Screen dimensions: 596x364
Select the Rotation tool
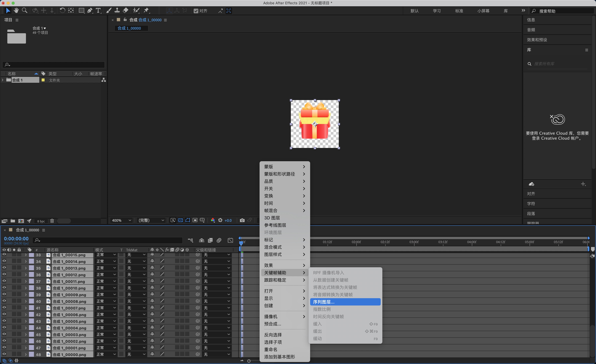click(x=62, y=10)
